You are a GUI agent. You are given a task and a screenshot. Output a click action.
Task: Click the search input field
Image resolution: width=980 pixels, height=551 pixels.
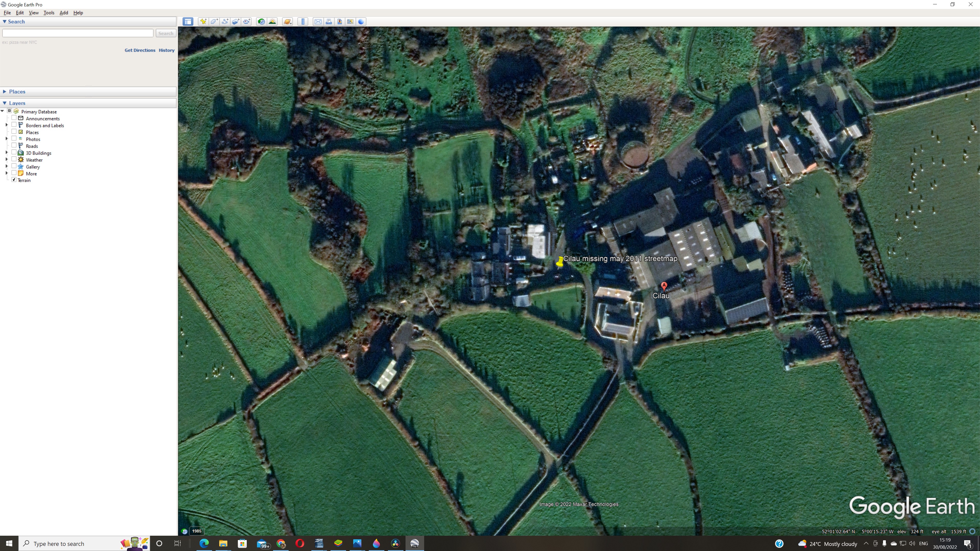pos(78,33)
